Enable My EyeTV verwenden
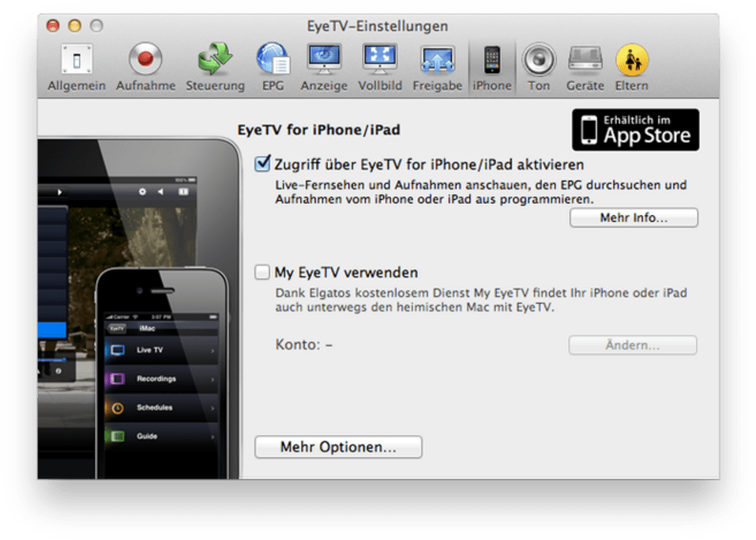 [x=261, y=272]
